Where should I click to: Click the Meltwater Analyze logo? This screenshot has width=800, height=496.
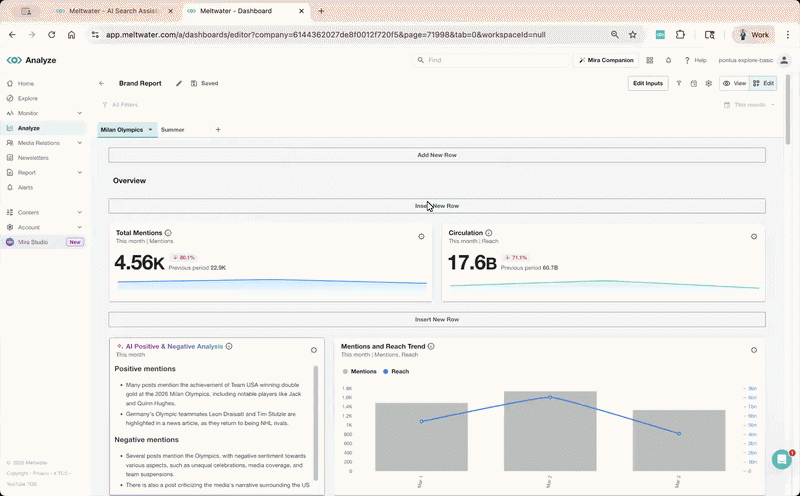(32, 60)
